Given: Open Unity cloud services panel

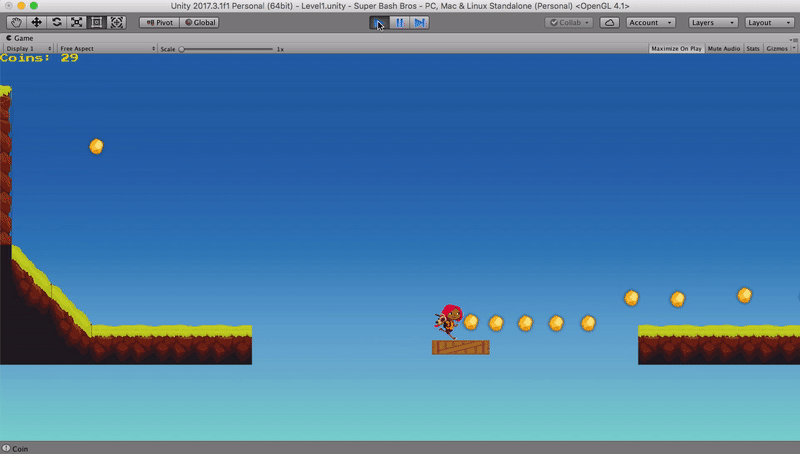Looking at the screenshot, I should pos(609,22).
